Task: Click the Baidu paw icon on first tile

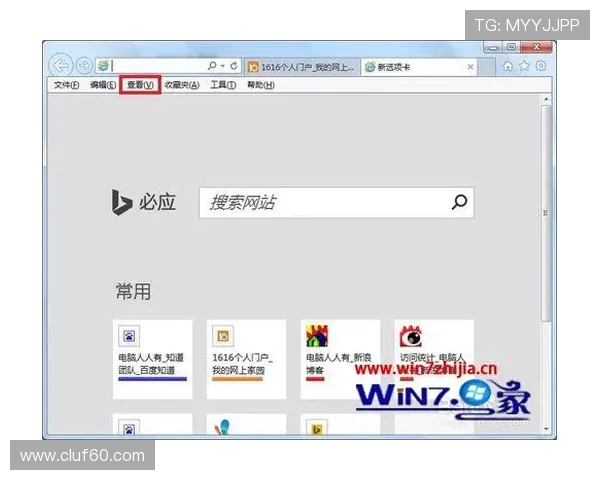Action: tap(129, 336)
